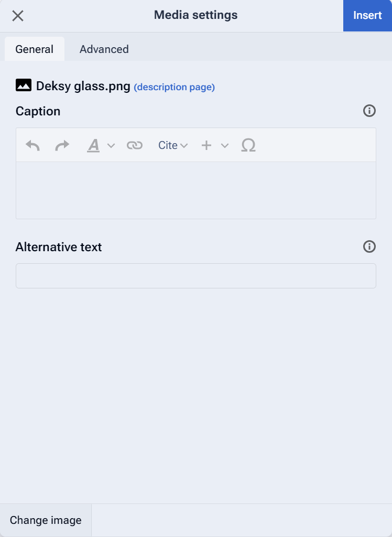This screenshot has width=392, height=537.
Task: Click into the Alternative text field
Action: [x=196, y=276]
